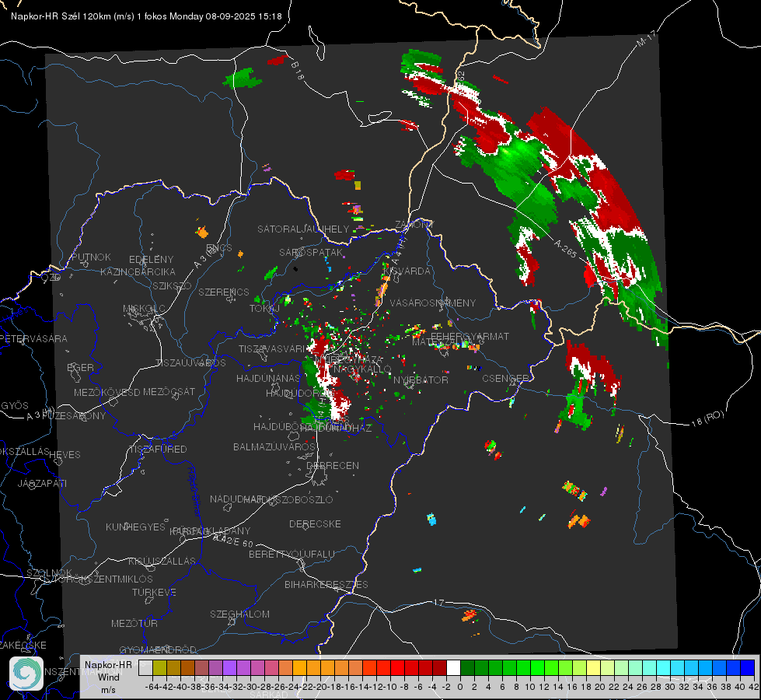The height and width of the screenshot is (700, 761).
Task: Click the SÁTORALJAÚJHELY label on the map
Action: click(303, 229)
